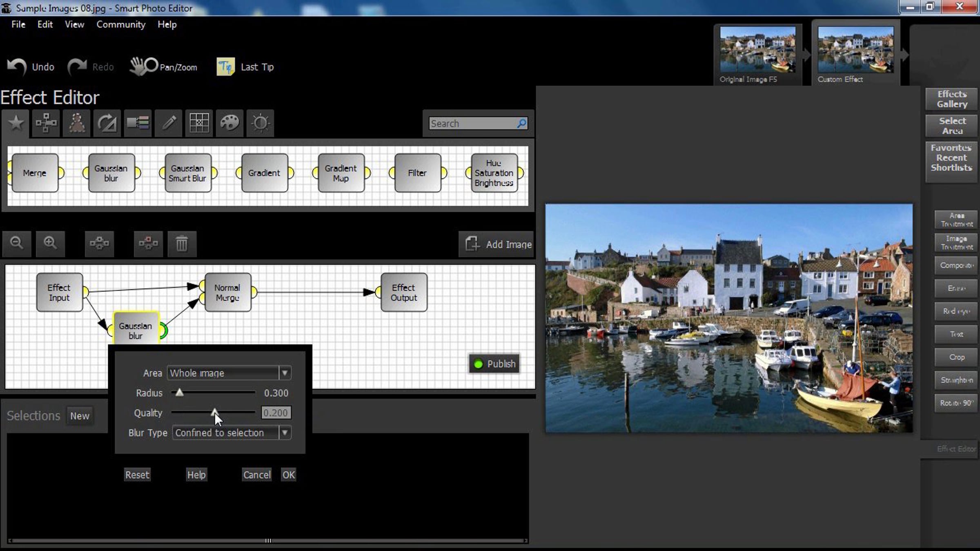Image resolution: width=980 pixels, height=551 pixels.
Task: Click the checkerboard grid category icon
Action: (x=199, y=123)
